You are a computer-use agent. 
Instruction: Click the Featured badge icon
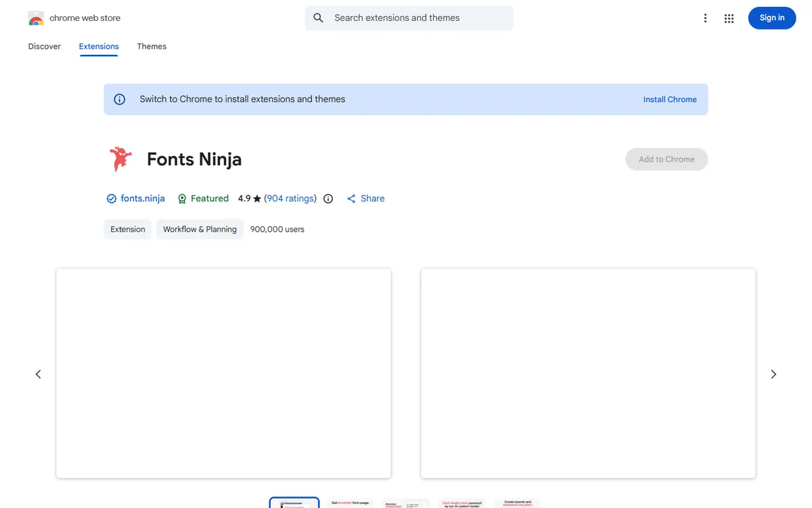click(182, 198)
